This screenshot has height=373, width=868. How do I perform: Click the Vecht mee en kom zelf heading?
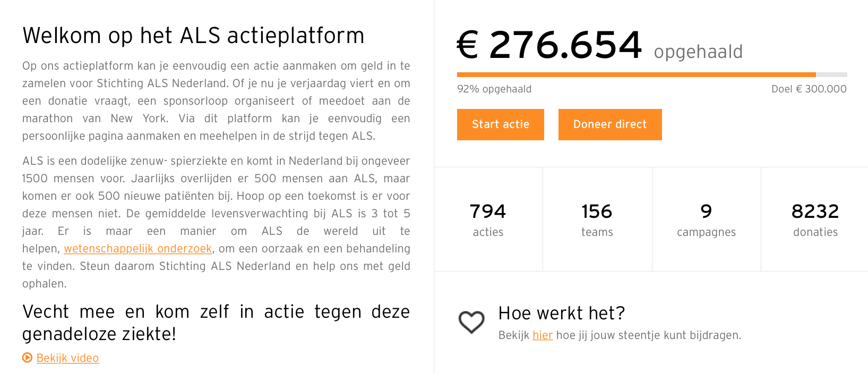(216, 323)
